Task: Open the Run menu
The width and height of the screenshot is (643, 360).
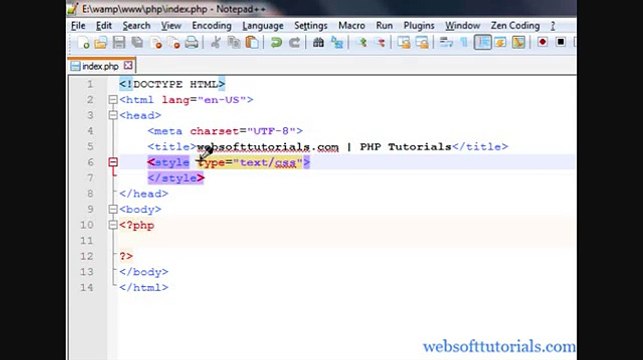Action: 384,26
